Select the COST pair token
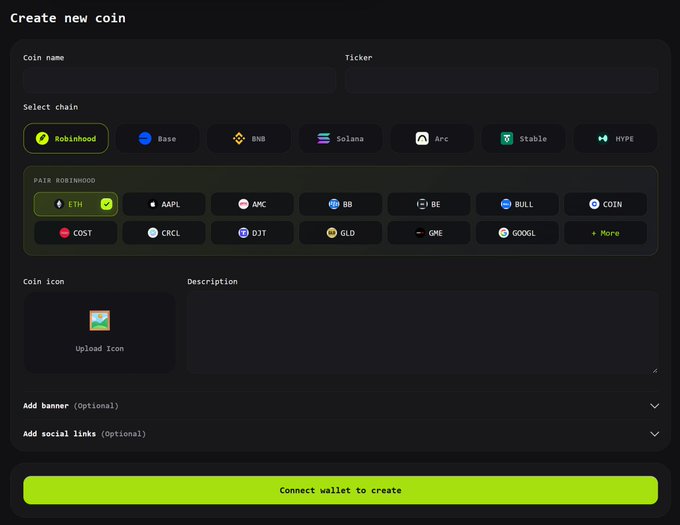Viewport: 680px width, 525px height. [75, 233]
